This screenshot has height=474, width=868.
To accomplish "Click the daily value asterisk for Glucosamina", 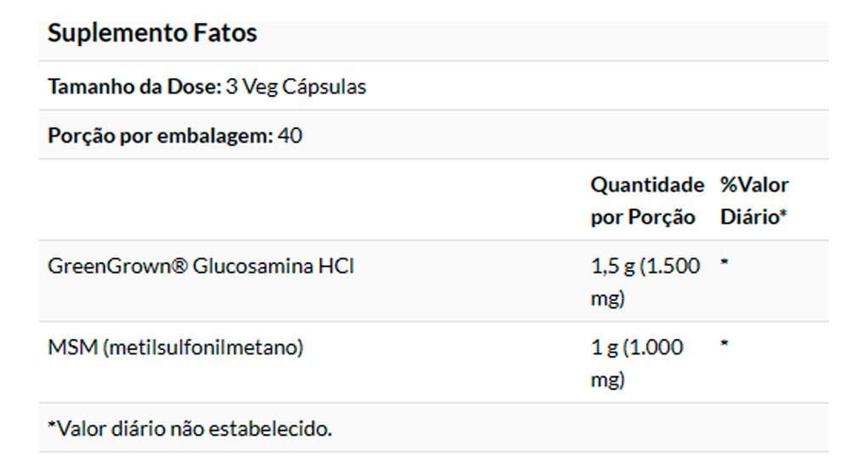I will pyautogui.click(x=724, y=264).
